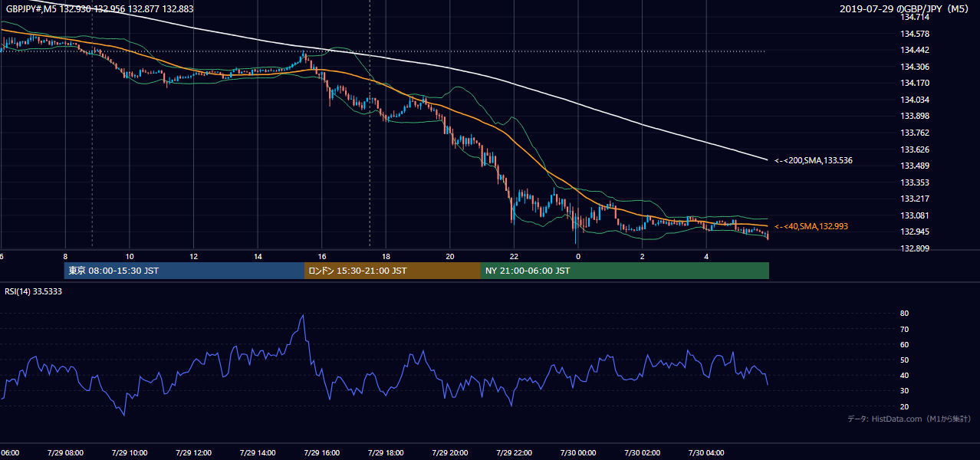Image resolution: width=980 pixels, height=460 pixels.
Task: Click RSI scale value 30
Action: click(904, 391)
